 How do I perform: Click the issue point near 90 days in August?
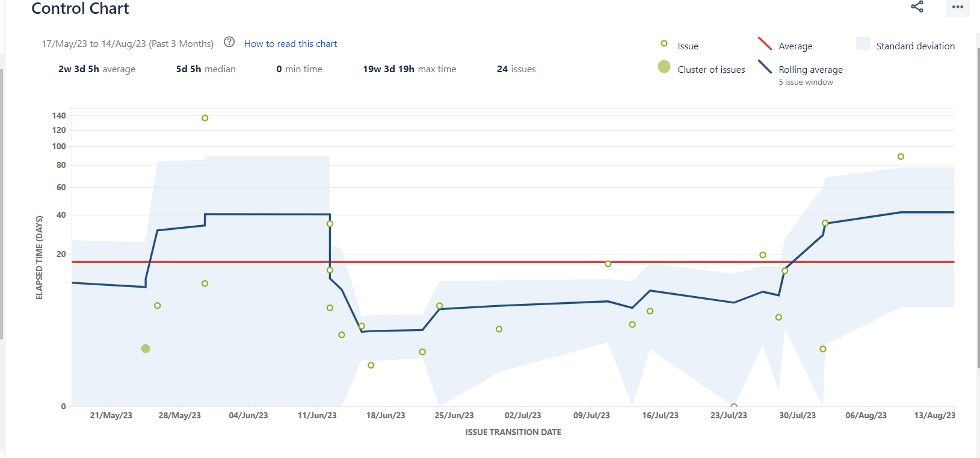tap(901, 156)
